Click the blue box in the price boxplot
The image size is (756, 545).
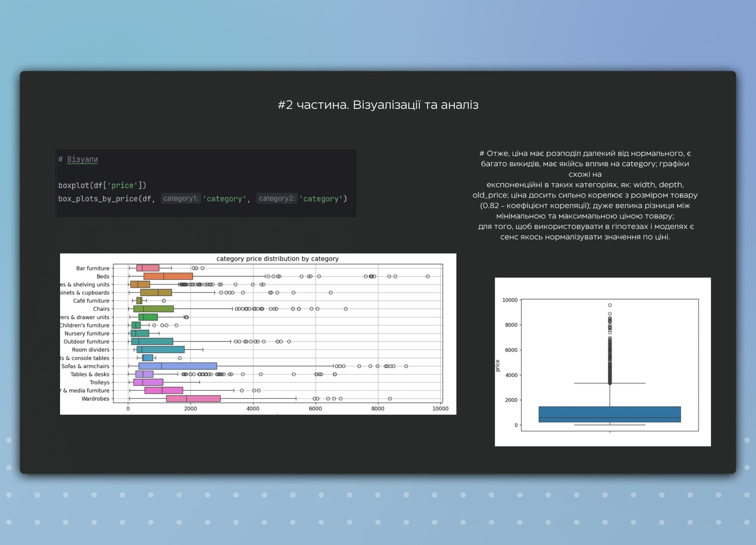(x=609, y=414)
